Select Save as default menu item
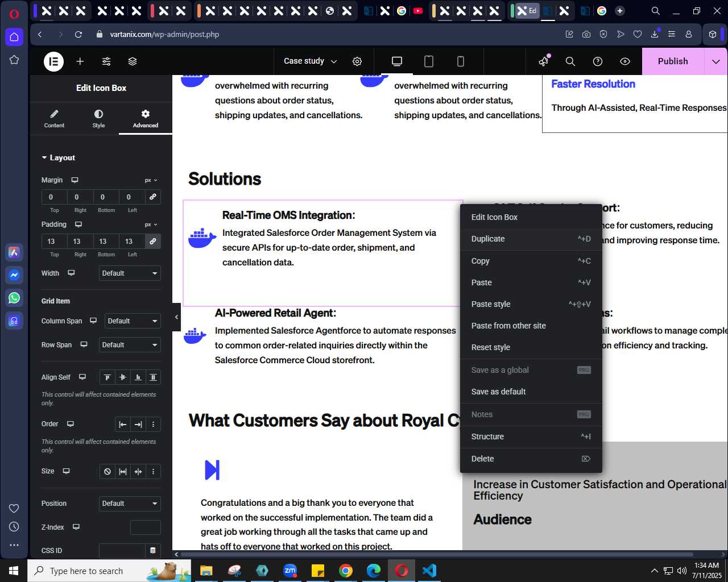This screenshot has height=582, width=728. (531, 392)
